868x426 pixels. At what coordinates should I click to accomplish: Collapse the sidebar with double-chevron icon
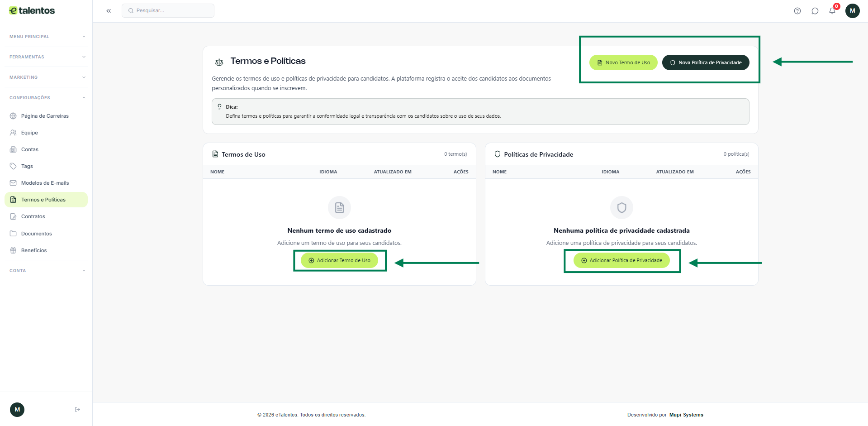coord(109,11)
